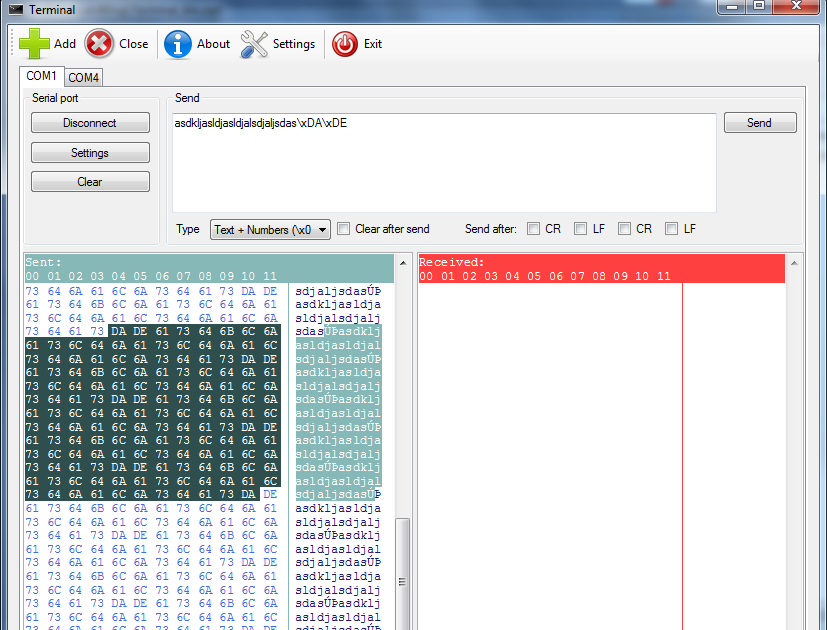Click the Send button
Screen dimensions: 827x630
(x=760, y=123)
